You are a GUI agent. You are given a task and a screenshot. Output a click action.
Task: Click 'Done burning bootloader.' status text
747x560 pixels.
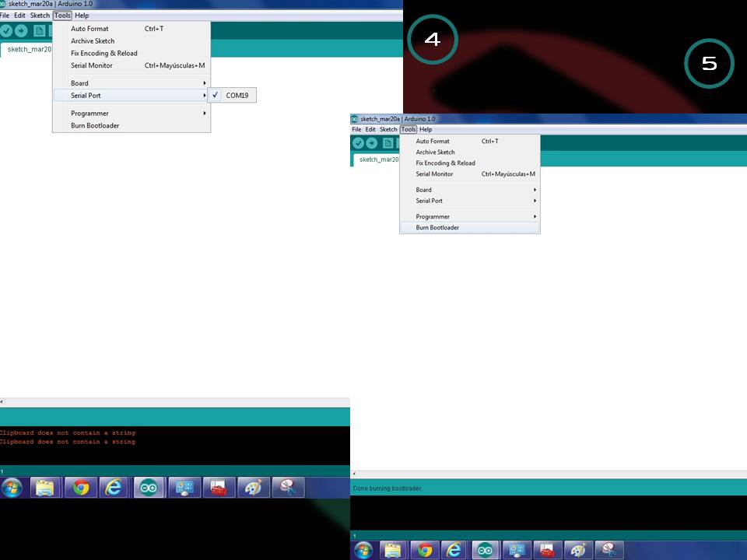(x=387, y=488)
